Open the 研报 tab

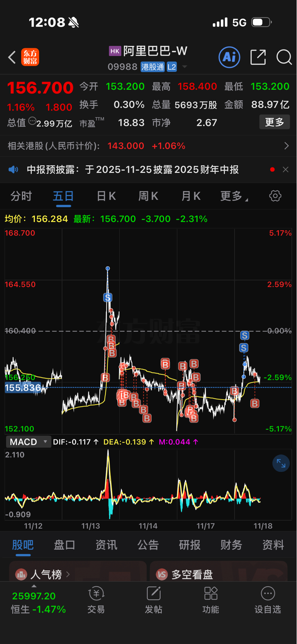(190, 545)
